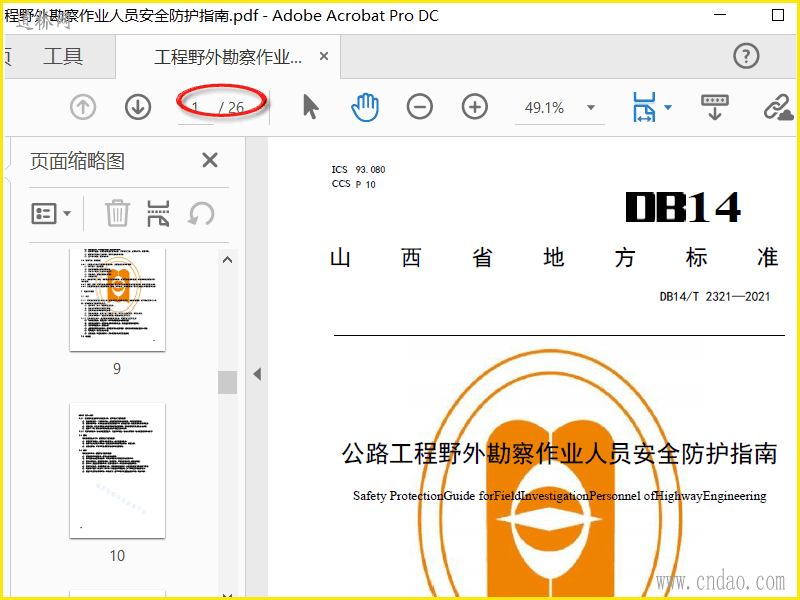Select page 10 thumbnail
Image resolution: width=800 pixels, height=600 pixels.
(x=117, y=470)
